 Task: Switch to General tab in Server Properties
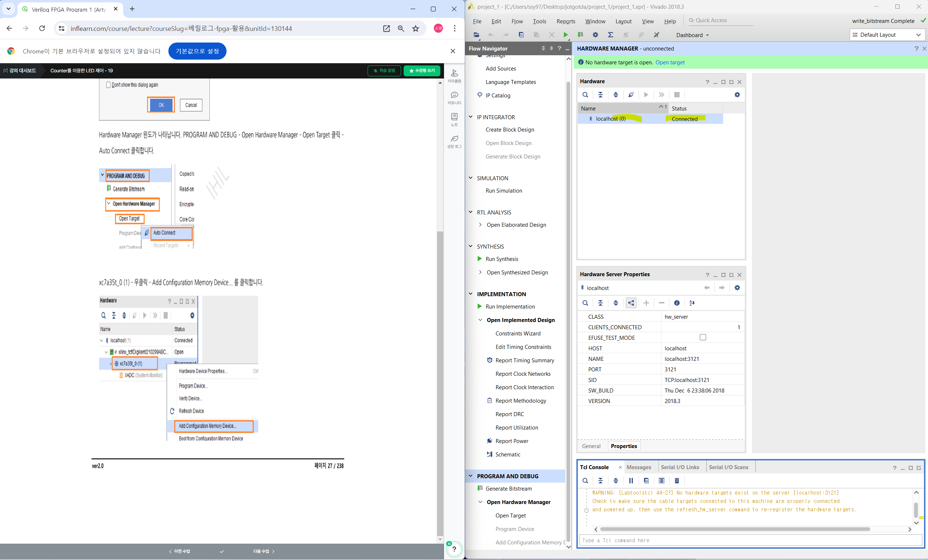pyautogui.click(x=591, y=446)
